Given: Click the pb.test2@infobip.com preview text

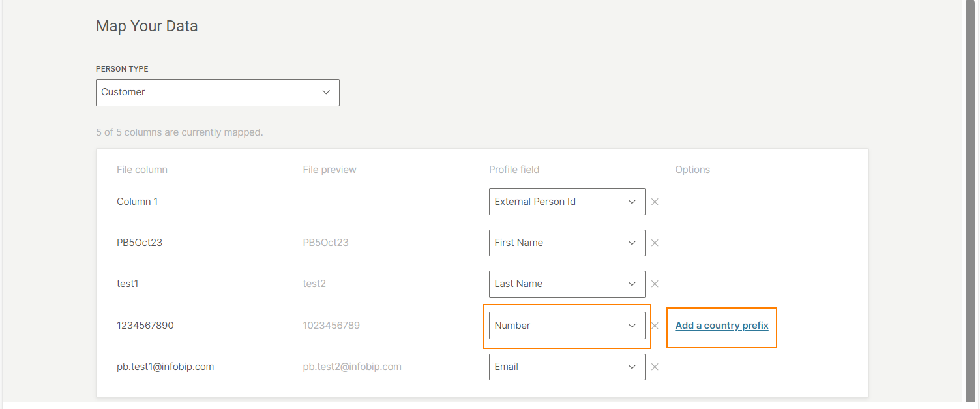Looking at the screenshot, I should click(x=352, y=367).
